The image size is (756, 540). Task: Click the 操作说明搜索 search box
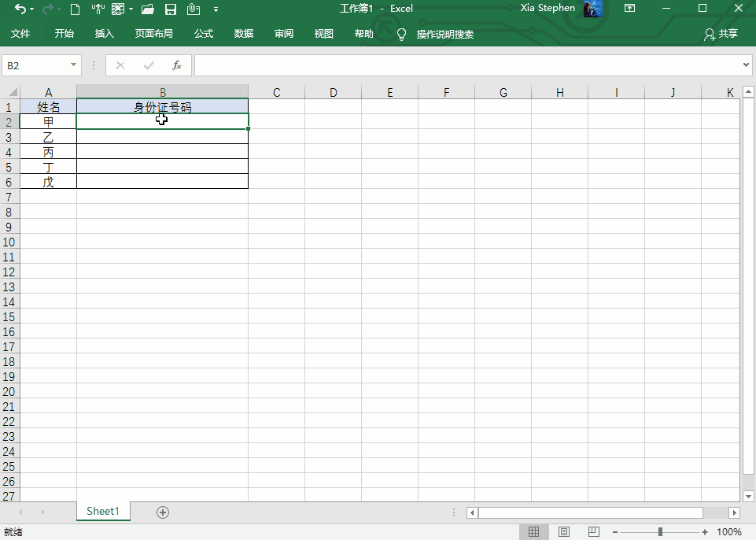coord(445,35)
